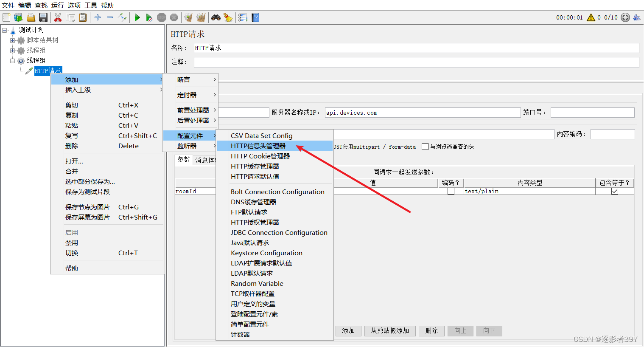
Task: Choose 保存节点为图片 in context menu
Action: tap(107, 207)
